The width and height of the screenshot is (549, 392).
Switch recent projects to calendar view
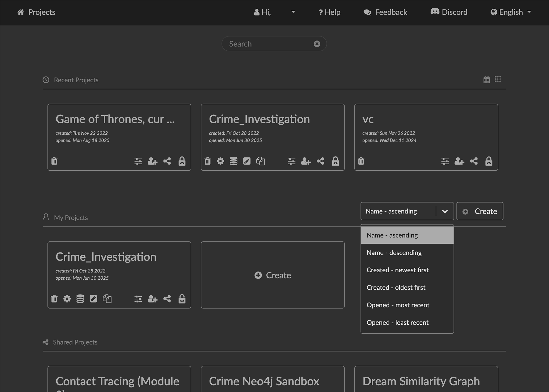click(487, 80)
